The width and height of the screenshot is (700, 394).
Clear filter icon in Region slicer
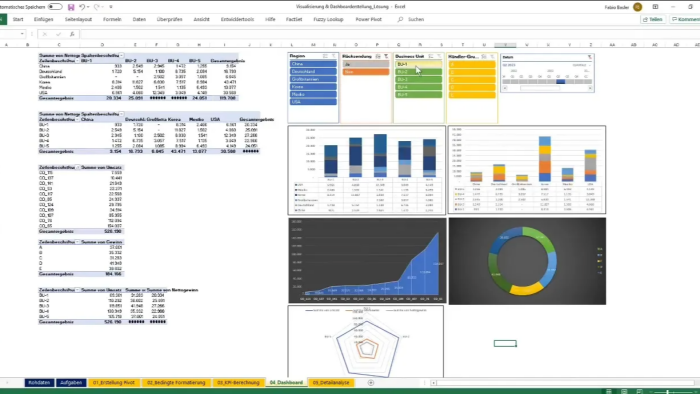(x=334, y=56)
